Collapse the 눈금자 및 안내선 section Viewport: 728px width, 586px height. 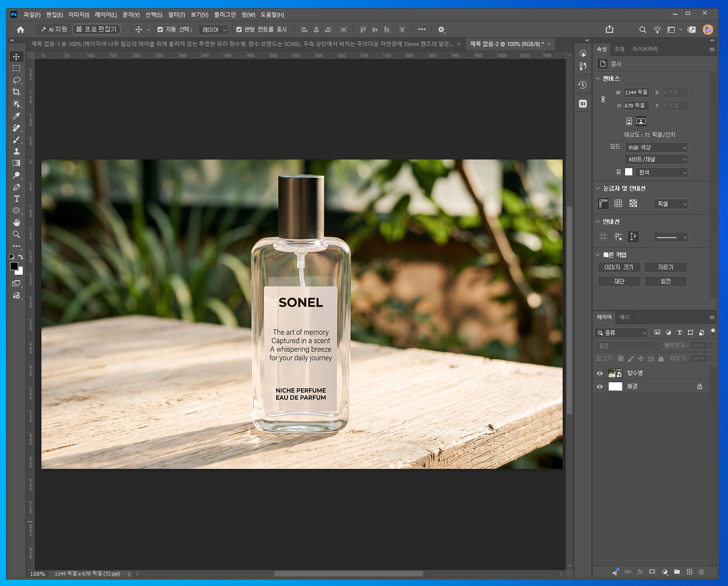click(598, 188)
